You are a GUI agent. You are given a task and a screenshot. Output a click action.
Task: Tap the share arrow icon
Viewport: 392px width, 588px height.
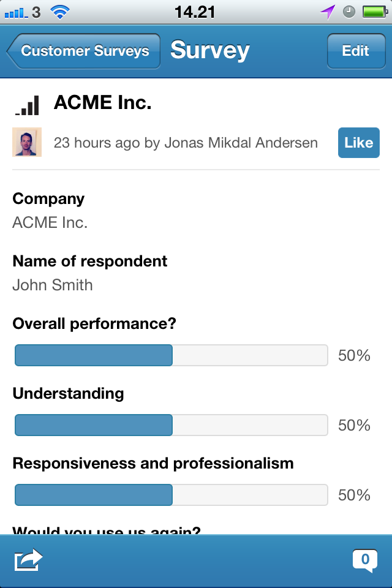[28, 560]
